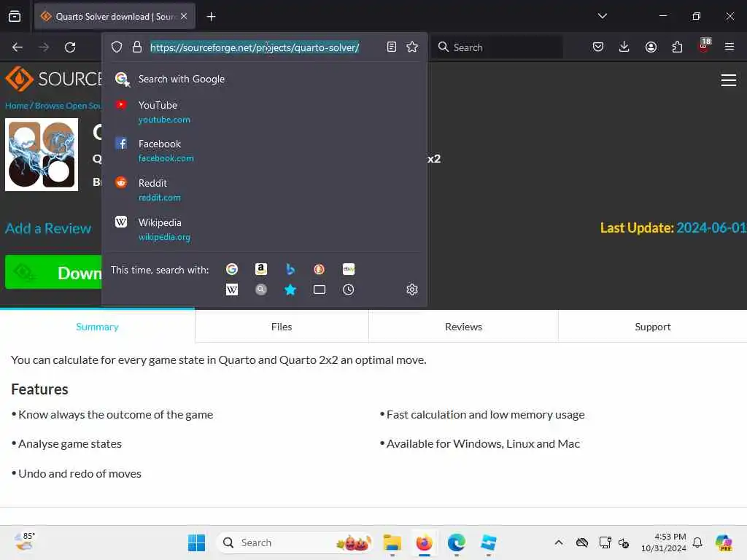Open the Firefox downloads panel
The width and height of the screenshot is (747, 560).
click(624, 47)
